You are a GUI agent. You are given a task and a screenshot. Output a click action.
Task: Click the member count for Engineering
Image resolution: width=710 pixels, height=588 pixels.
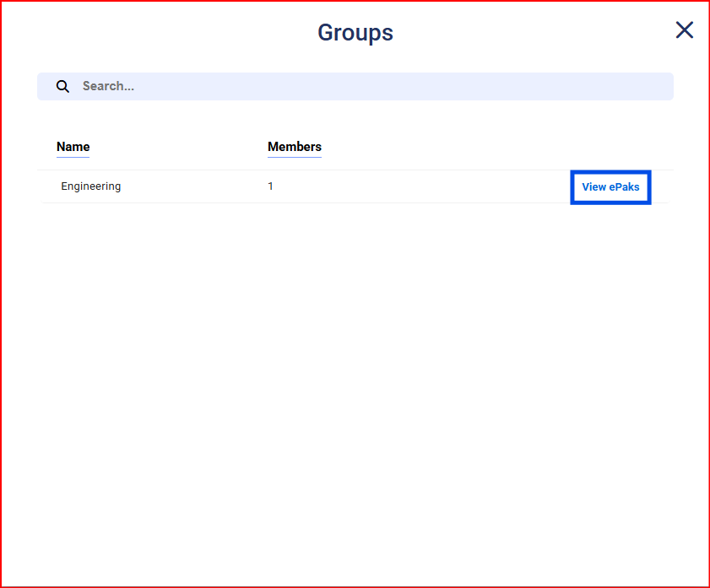point(271,186)
